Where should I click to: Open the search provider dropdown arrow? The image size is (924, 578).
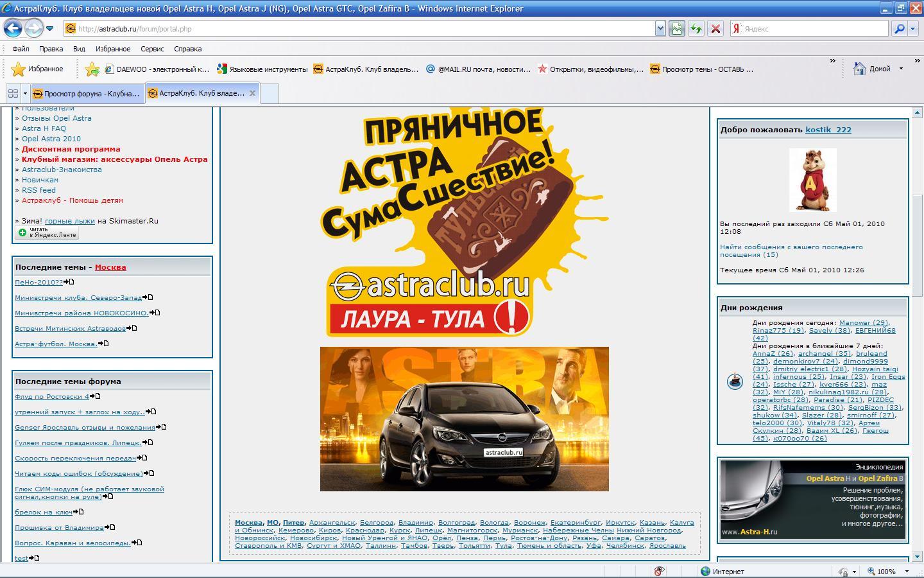coord(914,28)
